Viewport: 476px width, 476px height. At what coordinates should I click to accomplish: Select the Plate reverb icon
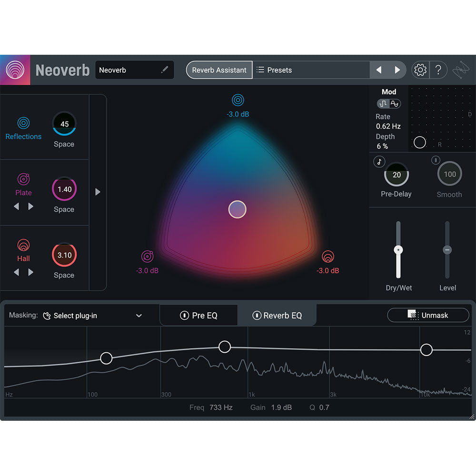tap(23, 180)
